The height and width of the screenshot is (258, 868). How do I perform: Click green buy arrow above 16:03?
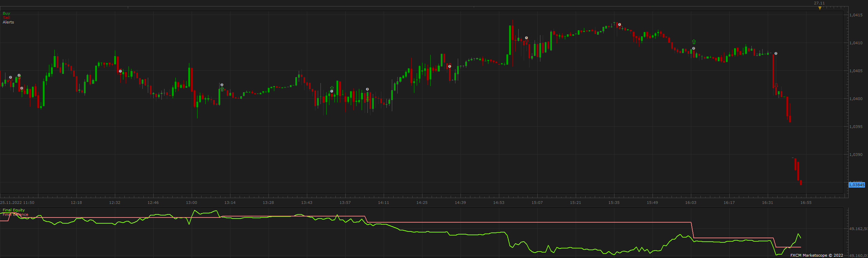694,42
